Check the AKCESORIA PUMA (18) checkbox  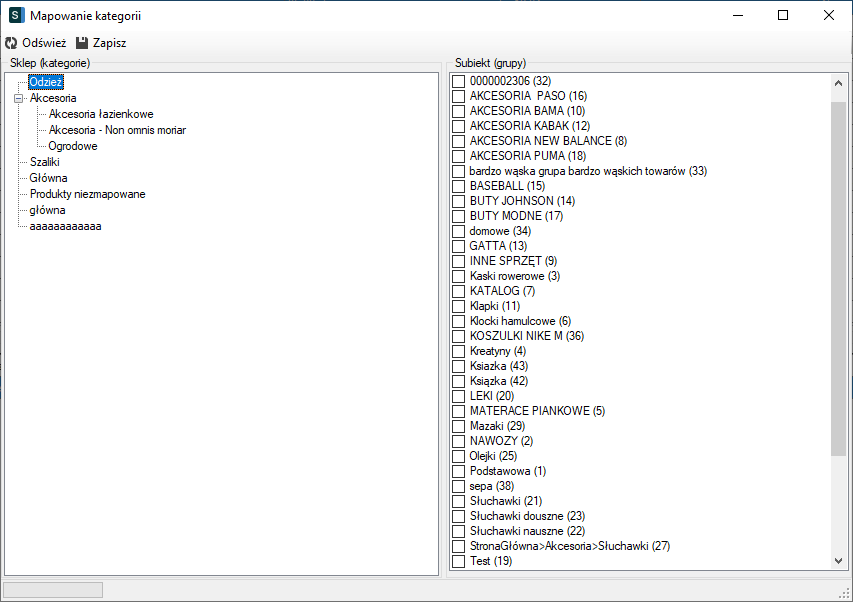click(459, 156)
